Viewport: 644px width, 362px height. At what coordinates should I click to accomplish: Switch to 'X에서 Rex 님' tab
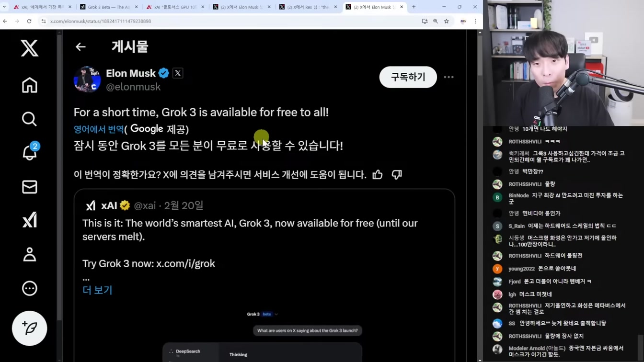(309, 7)
